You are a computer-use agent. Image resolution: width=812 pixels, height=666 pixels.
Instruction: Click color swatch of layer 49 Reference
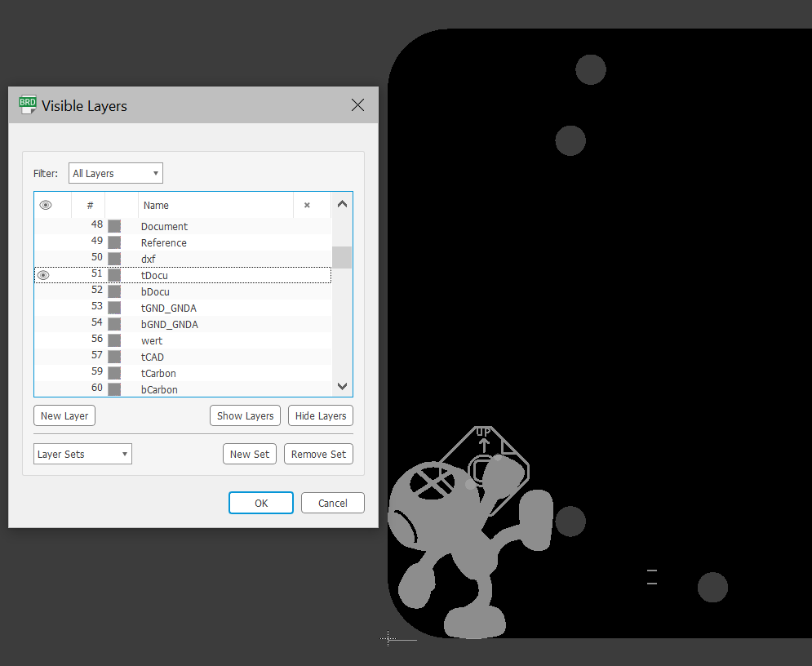(x=114, y=242)
